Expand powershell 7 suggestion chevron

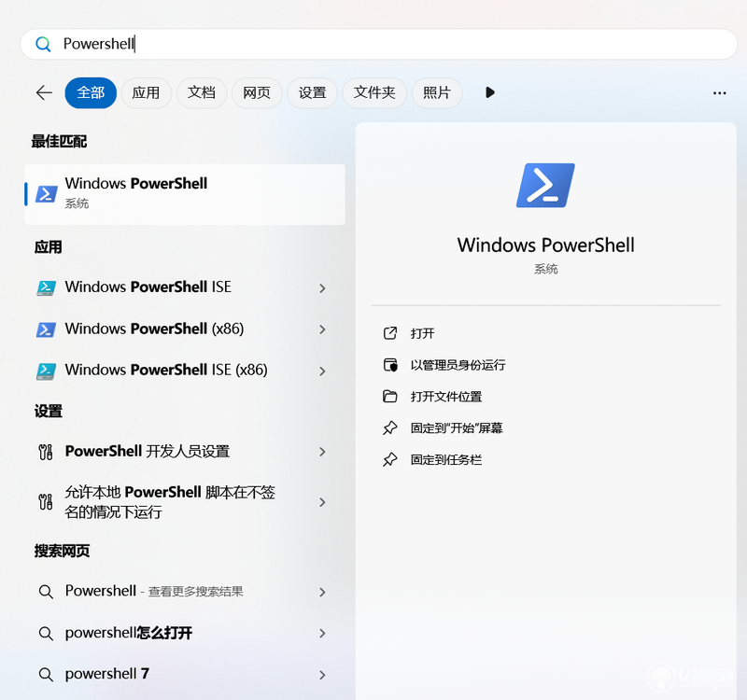pyautogui.click(x=322, y=675)
